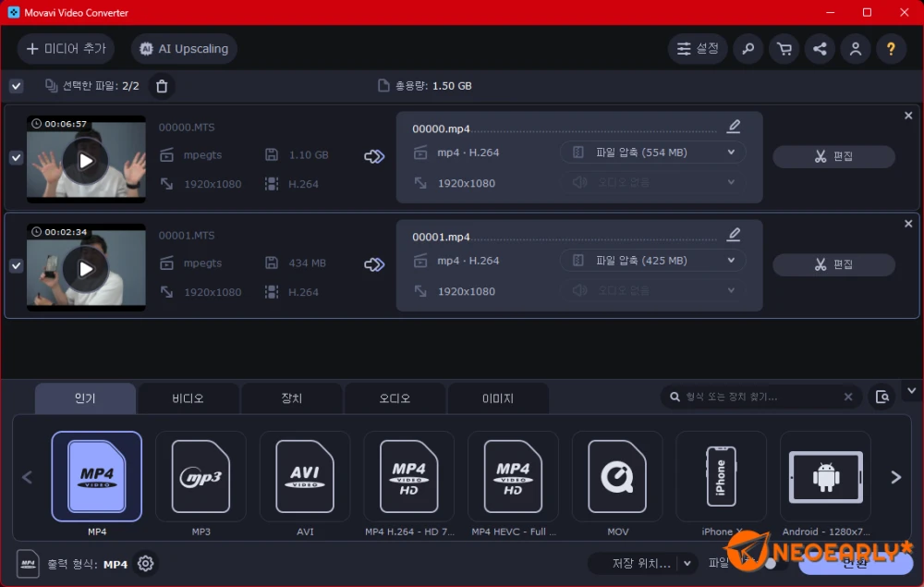Click the 00000.mp4 output filename
The width and height of the screenshot is (924, 587).
441,129
